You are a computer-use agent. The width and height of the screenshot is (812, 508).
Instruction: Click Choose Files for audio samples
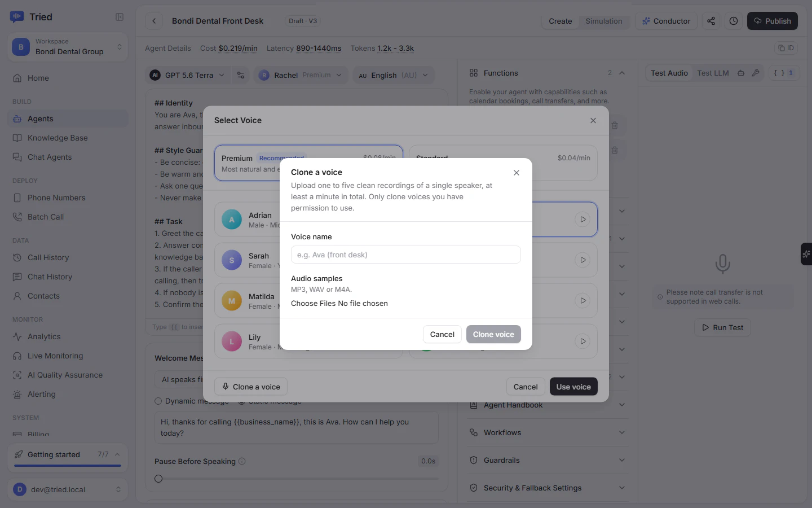pyautogui.click(x=314, y=304)
